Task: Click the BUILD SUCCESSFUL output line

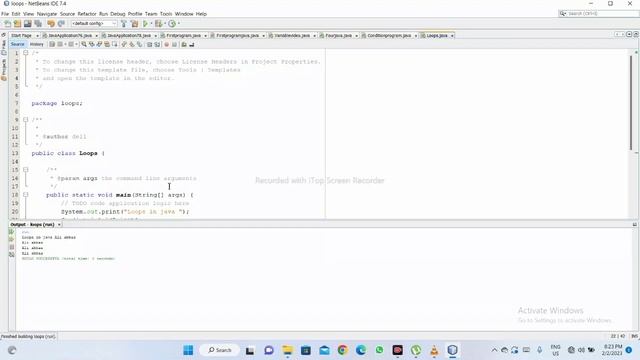Action: [x=68, y=258]
